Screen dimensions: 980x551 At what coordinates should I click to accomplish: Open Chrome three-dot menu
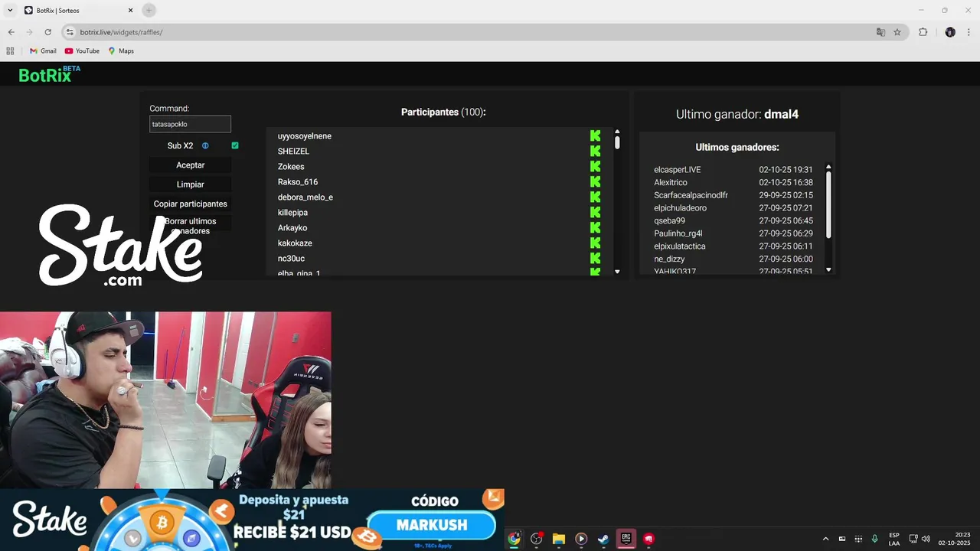point(969,32)
